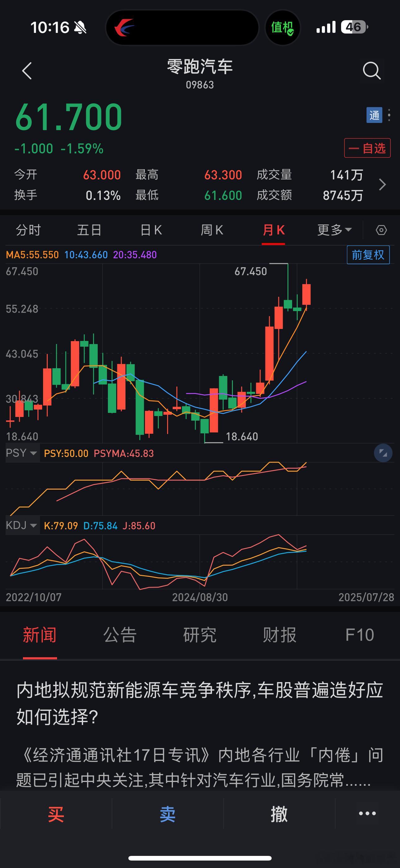Remove stock via 自选 button
Viewport: 400px width, 868px height.
click(367, 148)
